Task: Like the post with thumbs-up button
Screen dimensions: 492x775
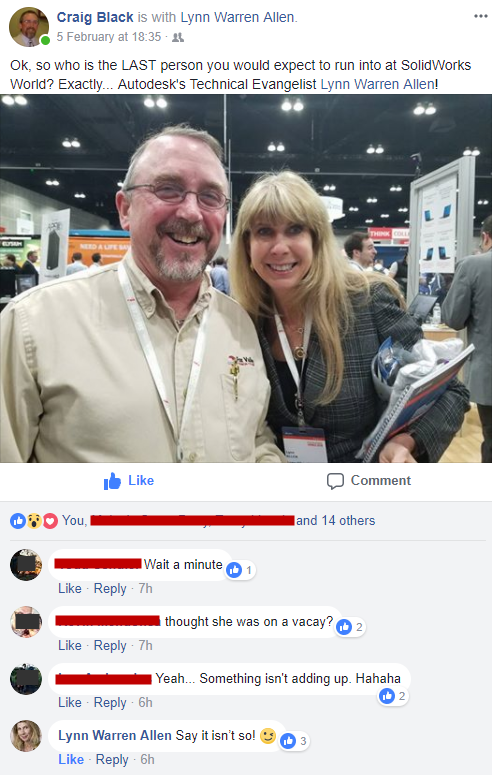Action: [x=129, y=480]
